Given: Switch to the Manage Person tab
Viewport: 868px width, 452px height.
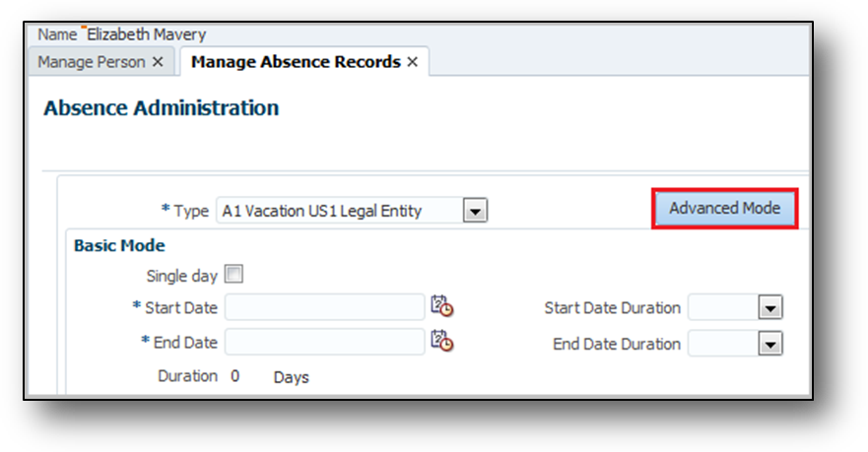Looking at the screenshot, I should (x=92, y=62).
